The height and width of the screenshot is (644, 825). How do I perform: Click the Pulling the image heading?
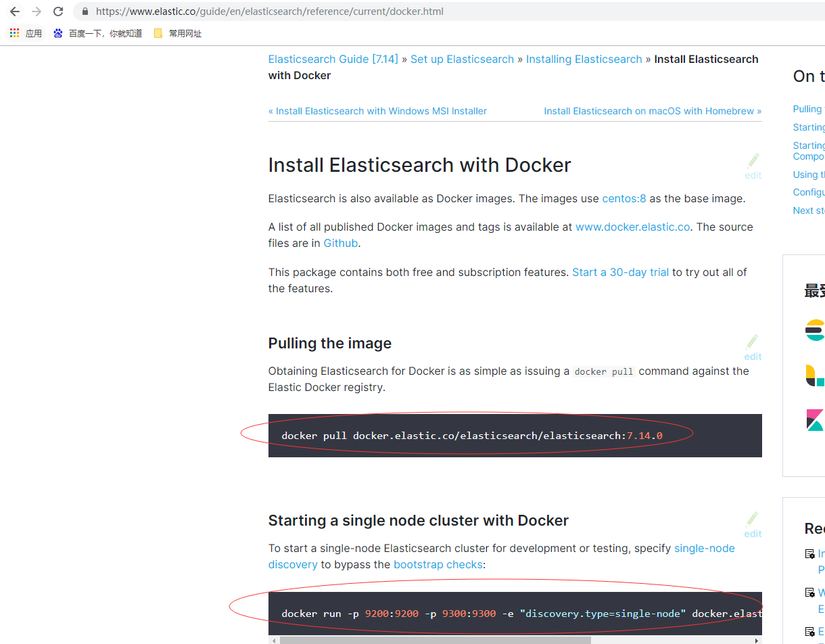pyautogui.click(x=330, y=343)
